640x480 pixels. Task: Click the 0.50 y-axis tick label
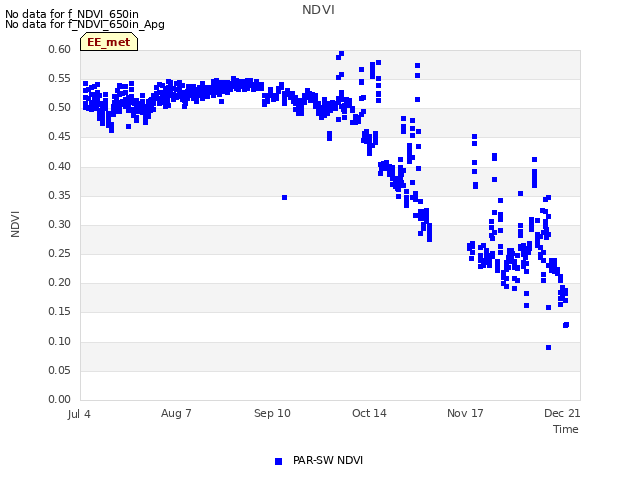click(60, 108)
